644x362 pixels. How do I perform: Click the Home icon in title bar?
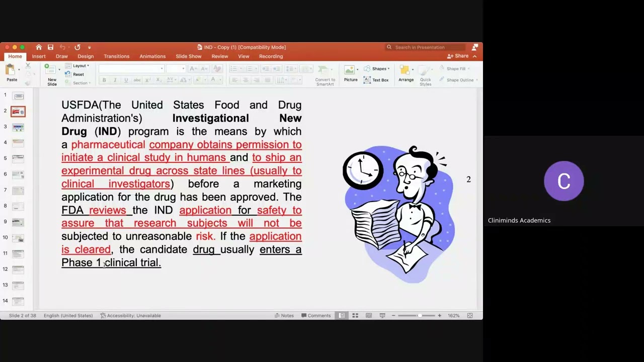(39, 47)
